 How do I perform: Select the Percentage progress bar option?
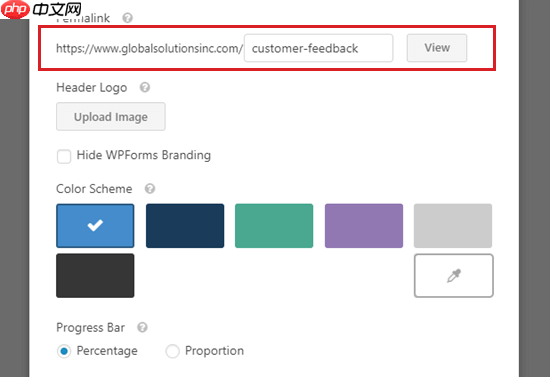click(x=64, y=351)
